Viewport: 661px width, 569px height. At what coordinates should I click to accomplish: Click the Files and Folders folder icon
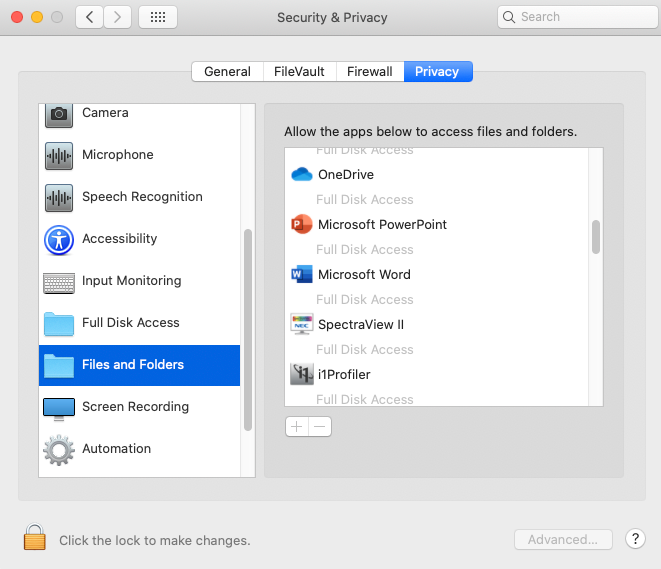coord(59,365)
